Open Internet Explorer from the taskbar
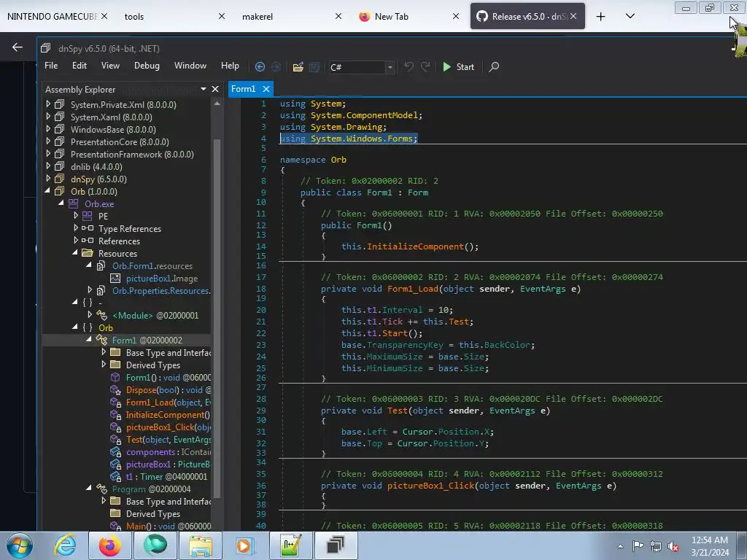The image size is (747, 560). pyautogui.click(x=65, y=545)
